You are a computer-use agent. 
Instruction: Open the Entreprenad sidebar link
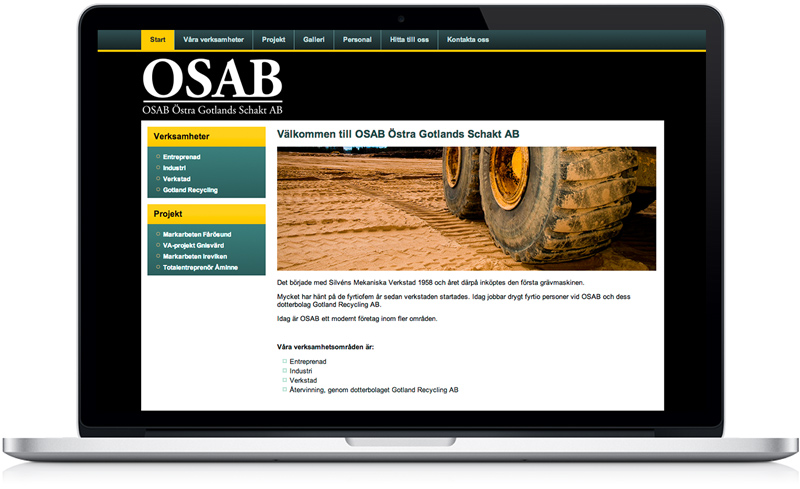[x=182, y=157]
